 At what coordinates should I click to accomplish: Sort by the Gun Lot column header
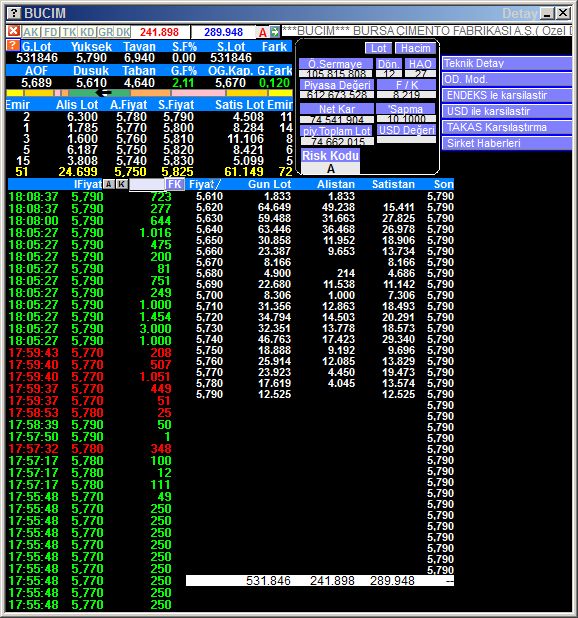(x=269, y=184)
